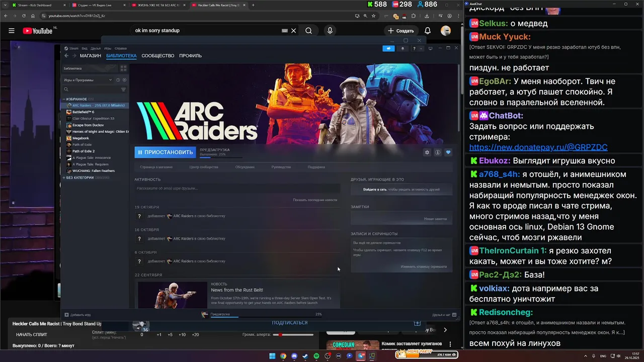The width and height of the screenshot is (644, 362).
Task: Select Battlefield 6 in library list
Action: pos(95,112)
